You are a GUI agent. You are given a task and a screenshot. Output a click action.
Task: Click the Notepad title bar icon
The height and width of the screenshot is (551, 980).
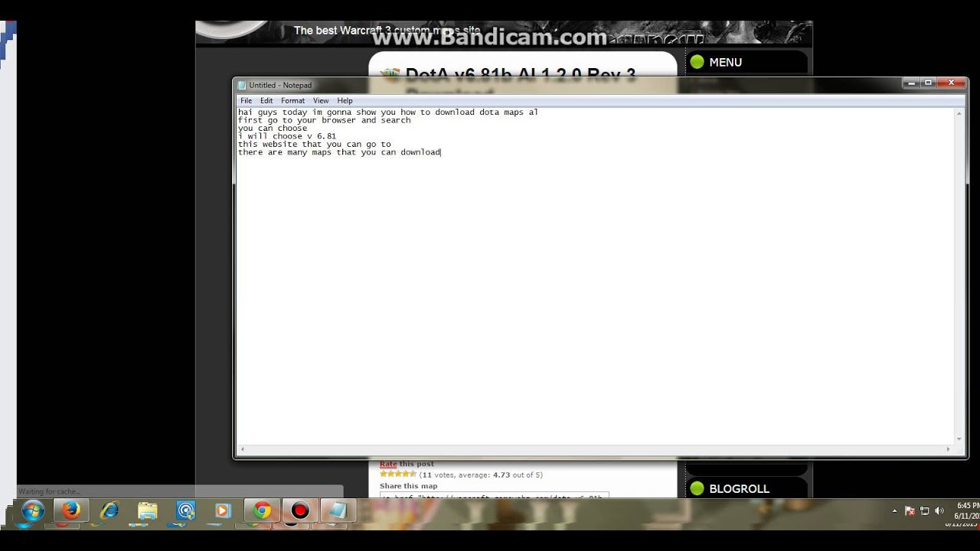tap(242, 85)
